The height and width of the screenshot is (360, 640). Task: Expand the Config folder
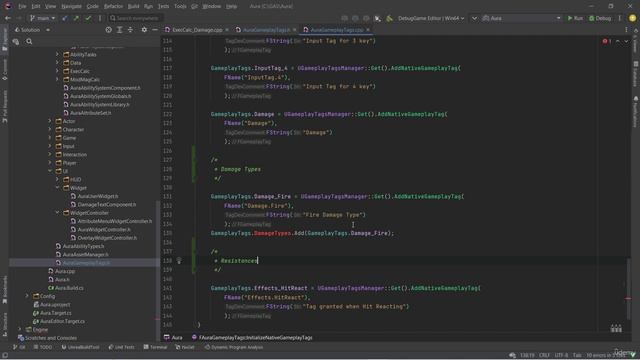(27, 296)
